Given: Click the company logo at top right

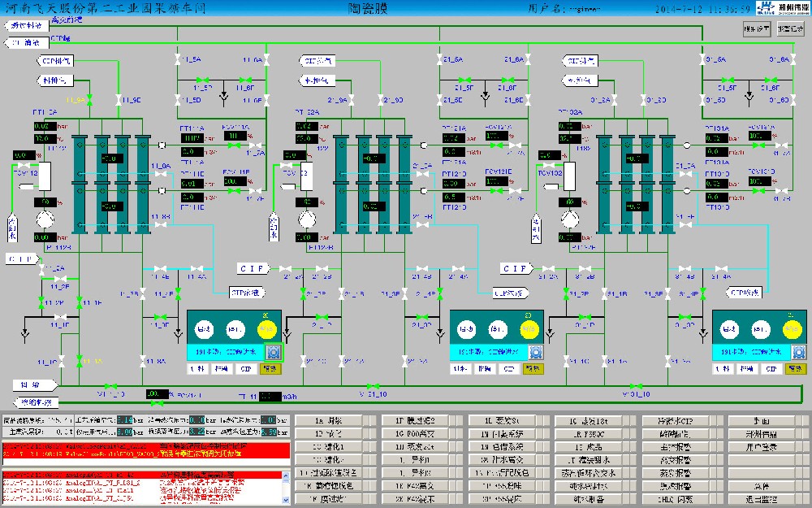Looking at the screenshot, I should click(783, 8).
